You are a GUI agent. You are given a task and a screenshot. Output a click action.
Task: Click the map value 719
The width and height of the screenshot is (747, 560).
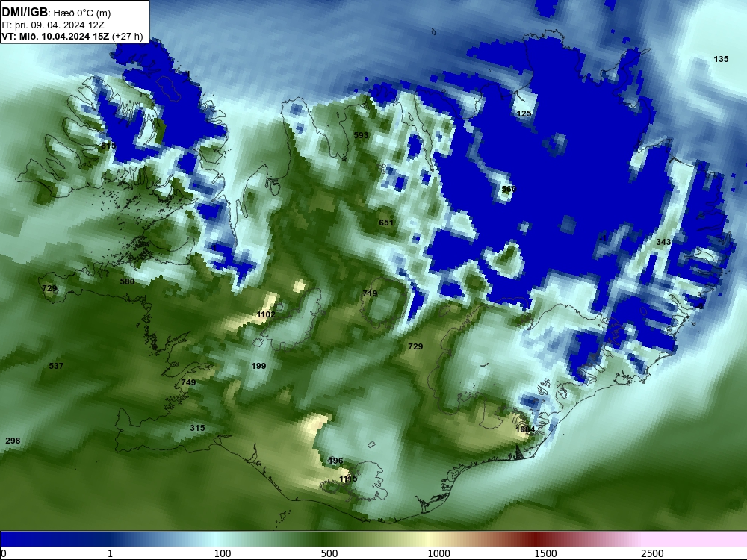[370, 293]
